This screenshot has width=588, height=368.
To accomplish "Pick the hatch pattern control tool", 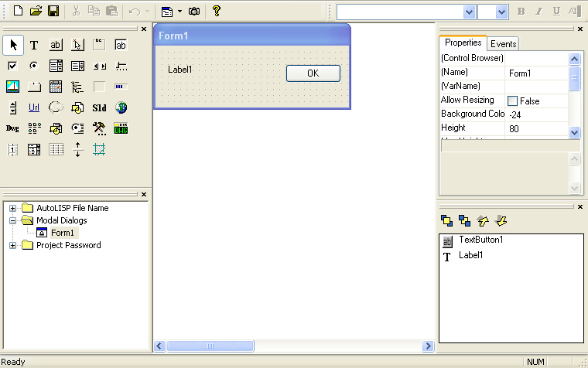I will pyautogui.click(x=99, y=150).
